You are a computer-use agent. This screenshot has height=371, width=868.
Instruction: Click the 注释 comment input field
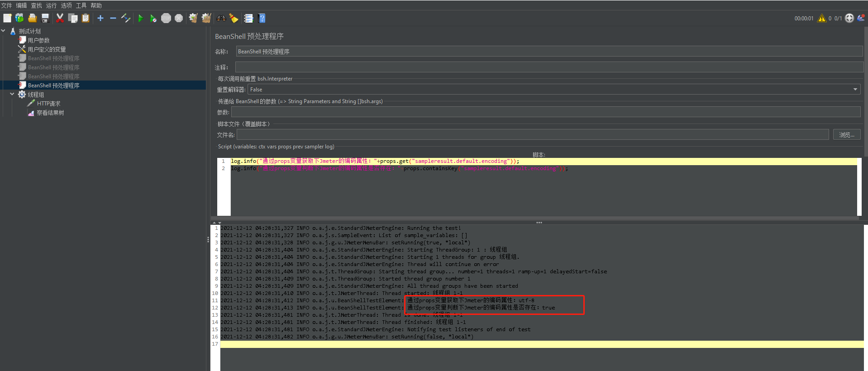pyautogui.click(x=549, y=67)
